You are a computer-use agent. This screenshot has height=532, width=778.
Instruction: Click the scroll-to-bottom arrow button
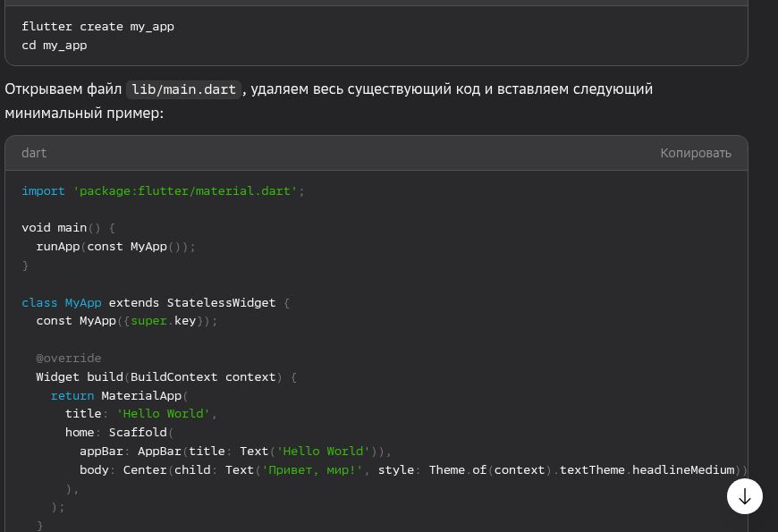click(x=744, y=496)
